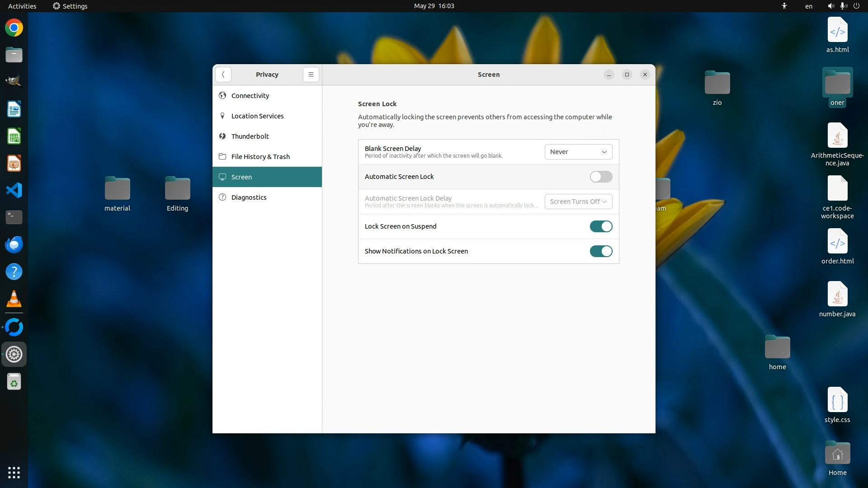
Task: Click the Thunderbolt icon in sidebar
Action: tap(222, 136)
